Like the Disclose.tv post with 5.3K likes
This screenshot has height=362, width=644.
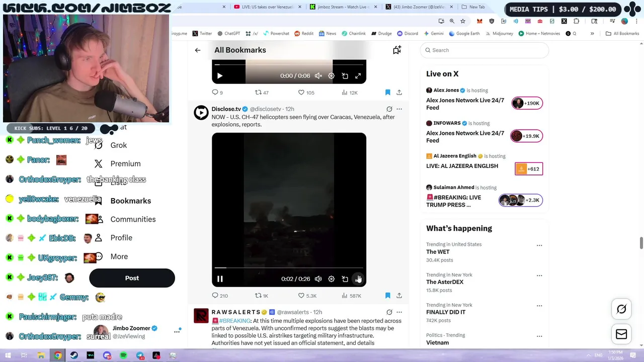coord(307,296)
